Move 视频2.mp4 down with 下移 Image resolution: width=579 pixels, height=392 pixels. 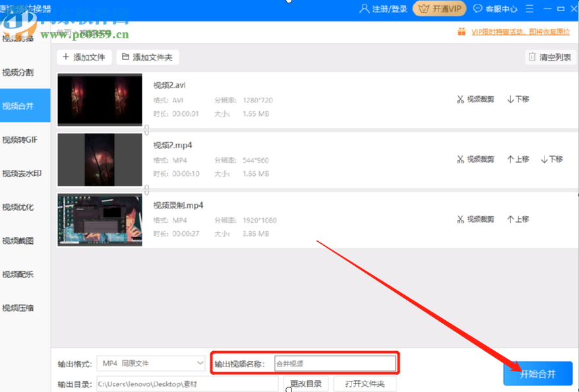tap(552, 159)
